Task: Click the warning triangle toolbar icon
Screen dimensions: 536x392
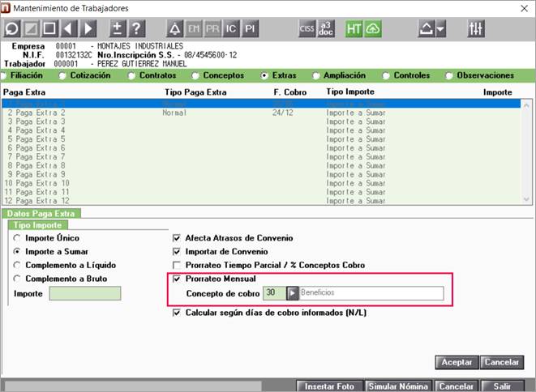Action: (x=174, y=28)
